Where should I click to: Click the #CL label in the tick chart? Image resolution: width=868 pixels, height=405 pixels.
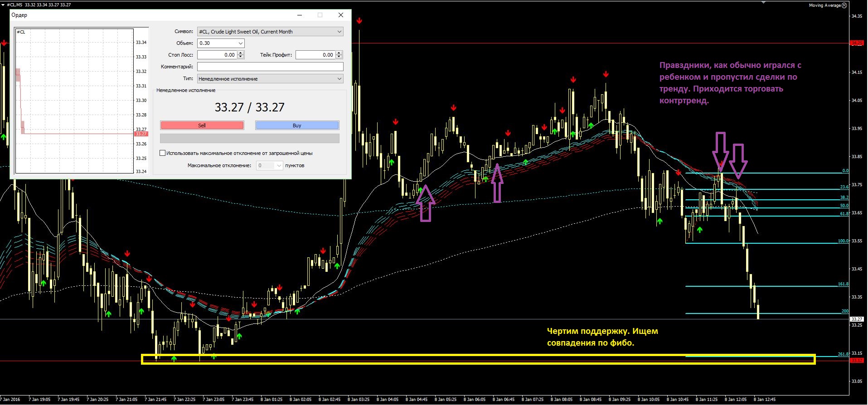21,32
